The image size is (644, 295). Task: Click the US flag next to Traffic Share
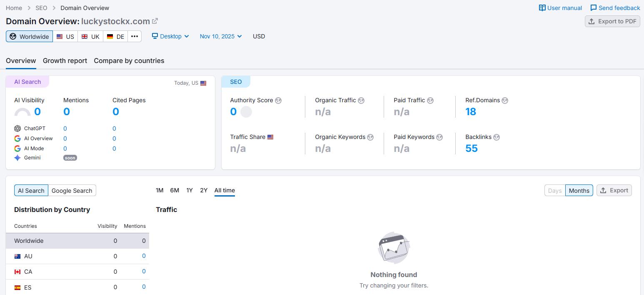270,137
